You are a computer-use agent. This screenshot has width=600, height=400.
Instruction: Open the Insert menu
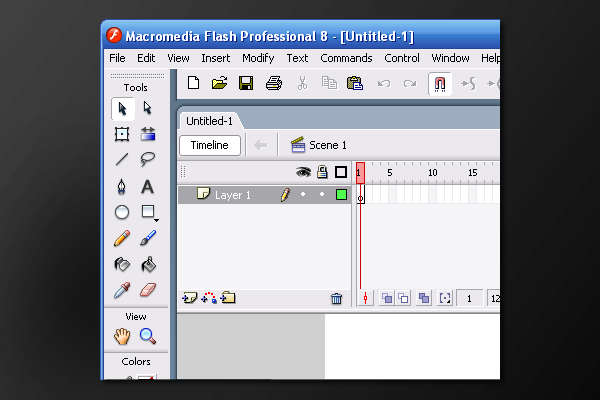point(216,58)
